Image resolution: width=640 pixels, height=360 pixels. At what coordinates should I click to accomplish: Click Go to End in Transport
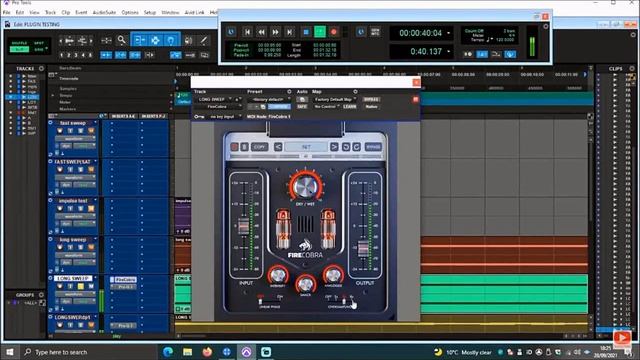tap(289, 32)
